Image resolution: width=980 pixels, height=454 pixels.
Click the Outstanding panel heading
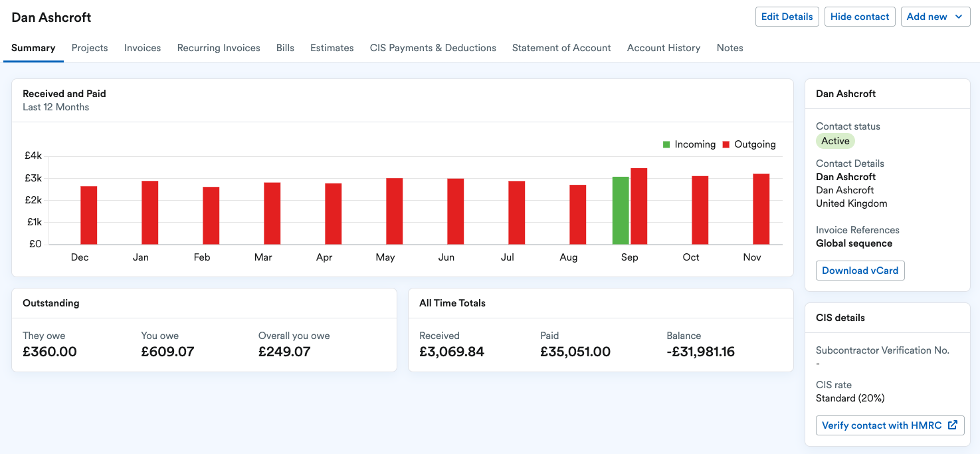[51, 303]
